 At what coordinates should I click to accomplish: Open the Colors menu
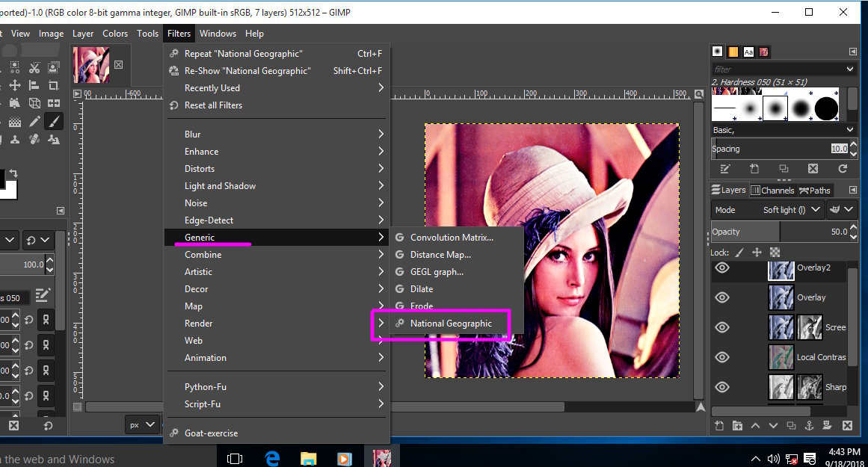click(x=115, y=34)
